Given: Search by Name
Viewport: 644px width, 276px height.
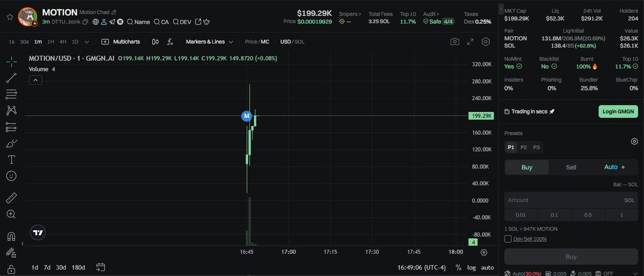Looking at the screenshot, I should click(x=138, y=22).
